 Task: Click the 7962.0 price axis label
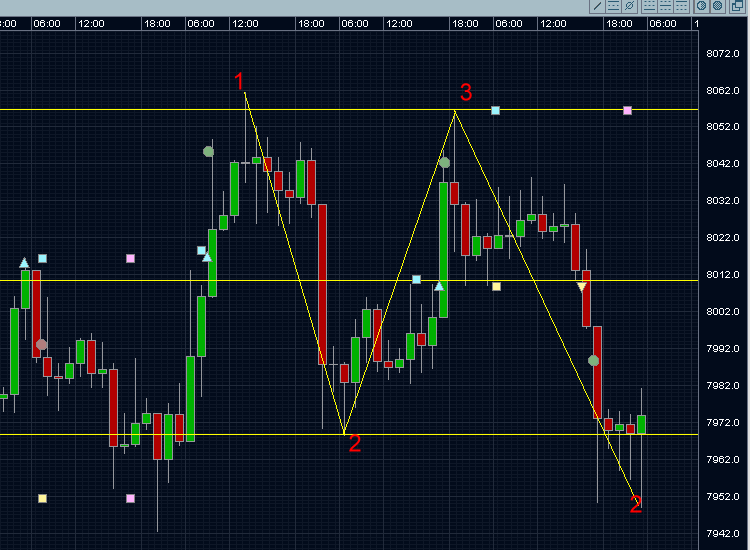[x=723, y=460]
